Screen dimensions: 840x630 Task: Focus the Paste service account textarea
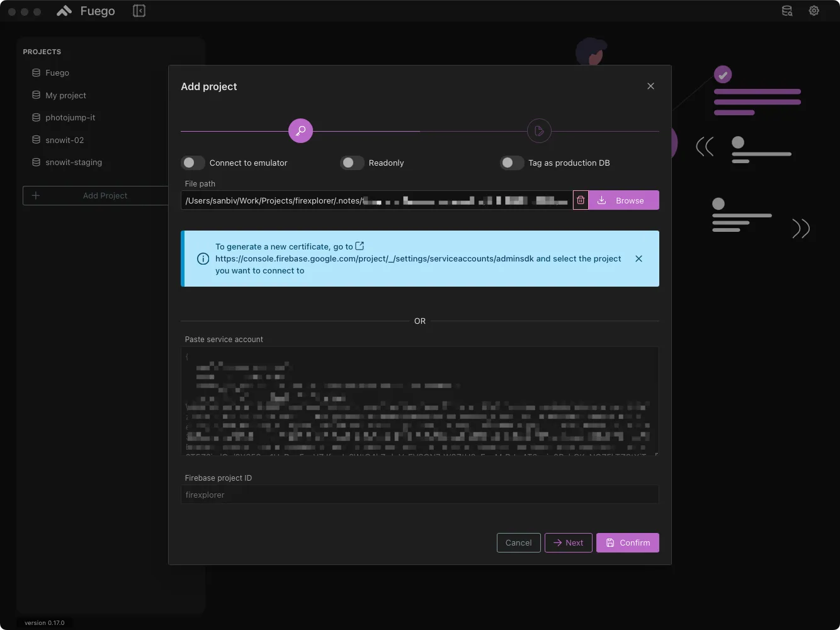coord(420,401)
